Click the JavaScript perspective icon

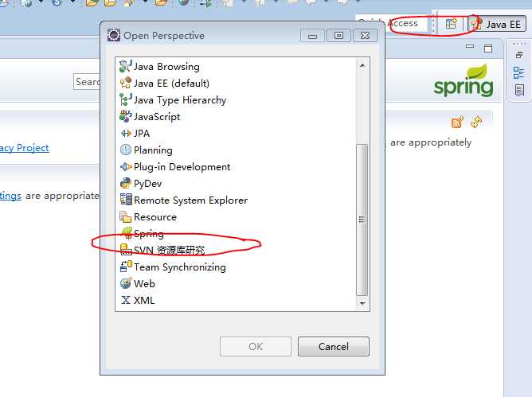(x=125, y=116)
